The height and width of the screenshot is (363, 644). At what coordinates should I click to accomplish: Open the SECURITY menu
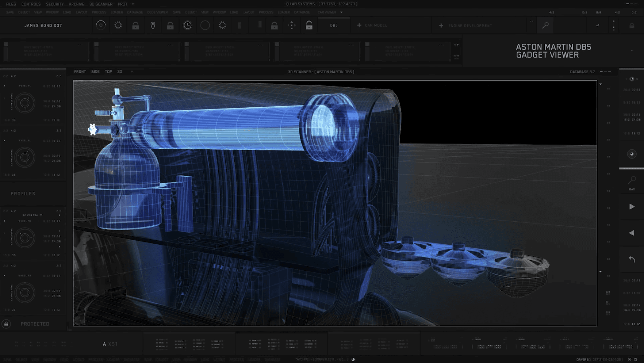55,4
